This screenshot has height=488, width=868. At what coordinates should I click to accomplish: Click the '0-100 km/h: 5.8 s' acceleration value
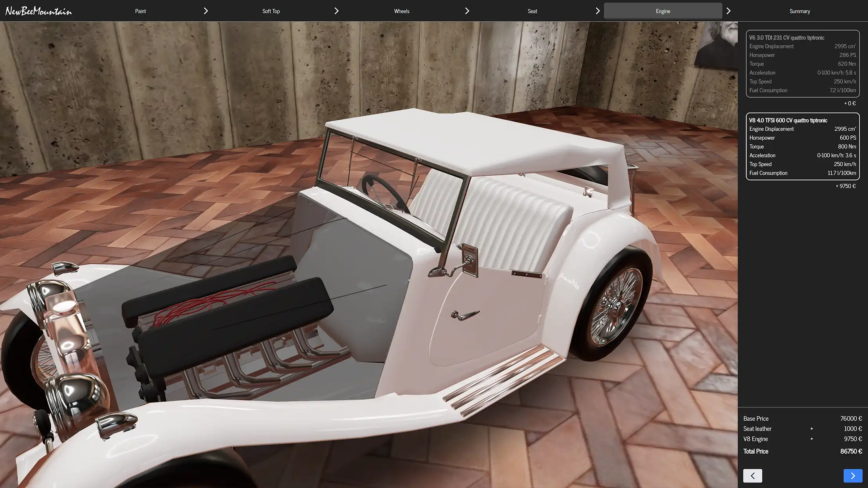(x=836, y=73)
